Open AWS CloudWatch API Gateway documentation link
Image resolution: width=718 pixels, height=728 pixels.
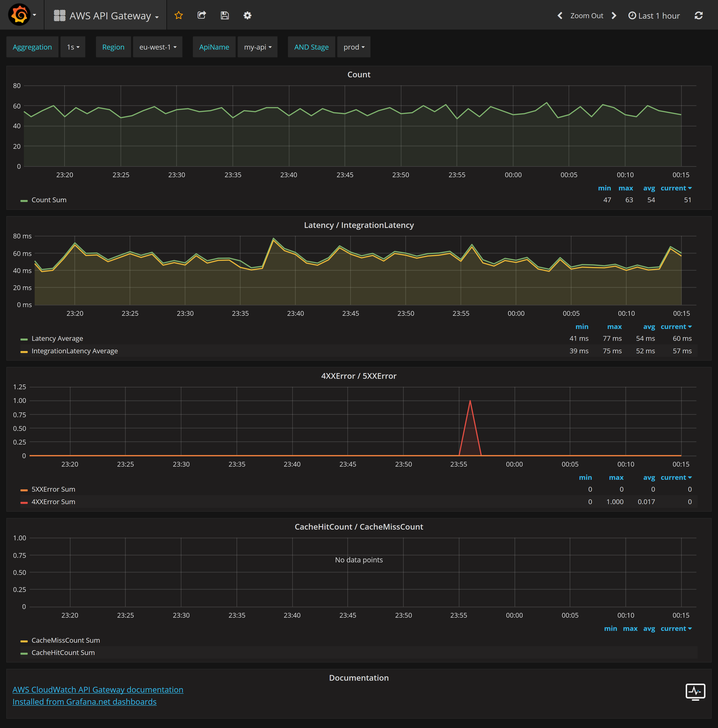98,690
